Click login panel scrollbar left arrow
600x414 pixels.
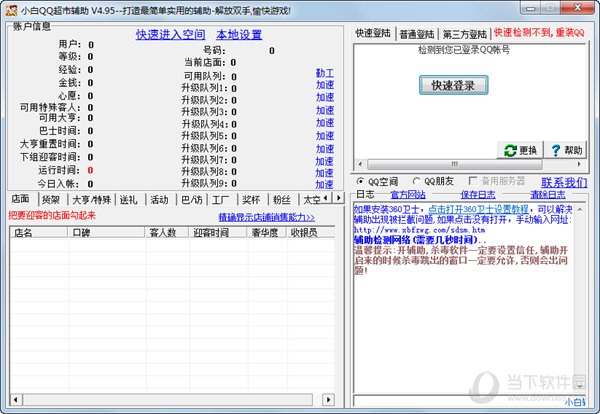[x=360, y=164]
